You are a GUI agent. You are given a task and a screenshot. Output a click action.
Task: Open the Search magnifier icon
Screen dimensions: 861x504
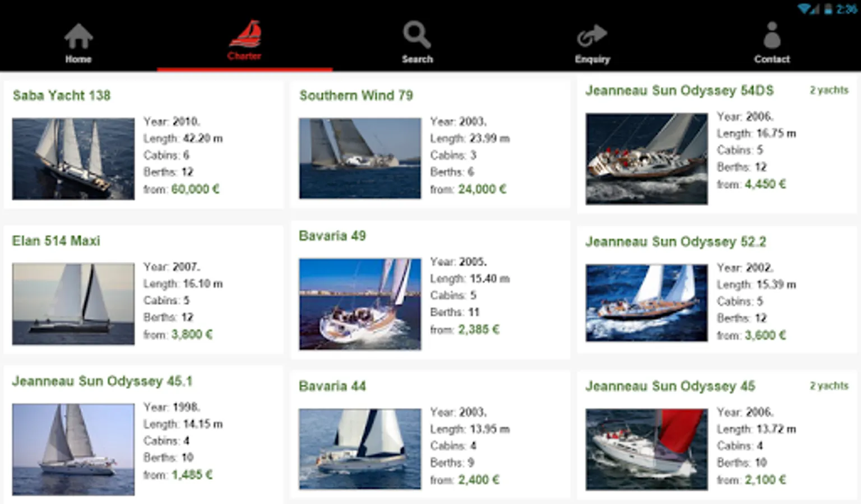pos(417,35)
